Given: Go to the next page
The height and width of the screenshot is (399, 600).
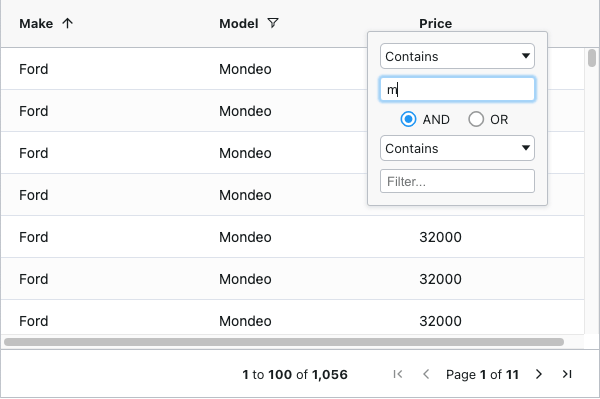Looking at the screenshot, I should click(539, 374).
